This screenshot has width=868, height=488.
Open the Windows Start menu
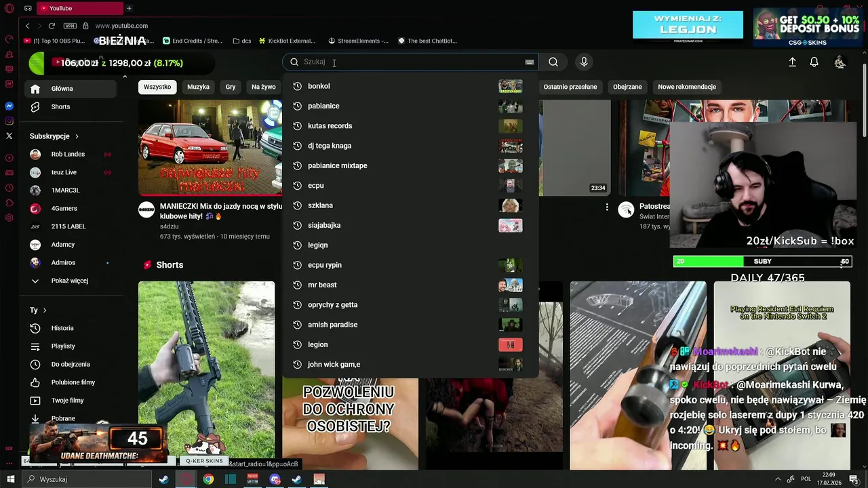[10, 479]
